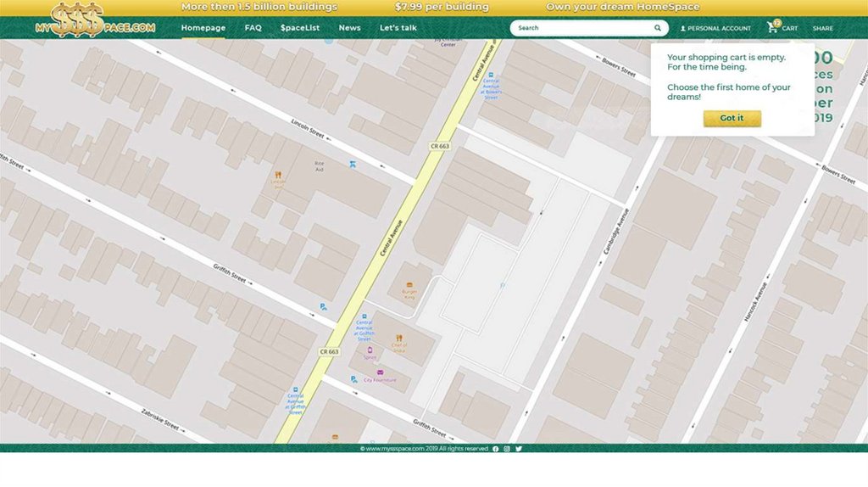Click the Central Avenue at Bowers bus stop
Image resolution: width=868 pixels, height=487 pixels.
[x=491, y=76]
